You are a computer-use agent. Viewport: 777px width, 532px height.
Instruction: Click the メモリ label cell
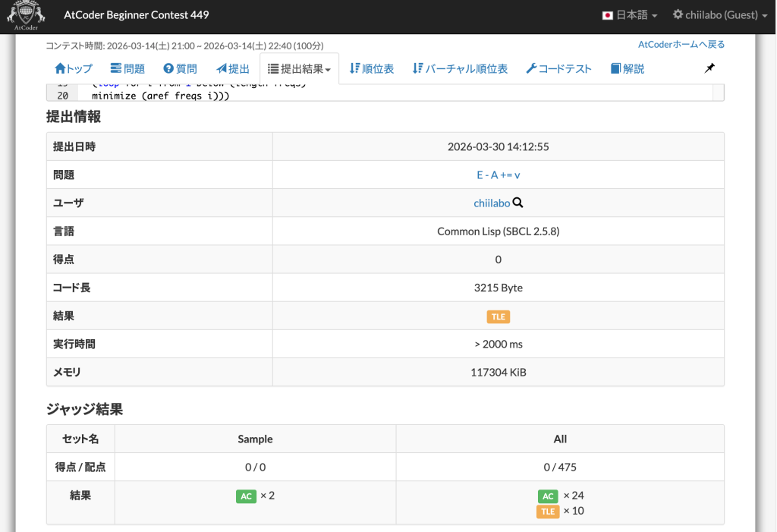(159, 373)
